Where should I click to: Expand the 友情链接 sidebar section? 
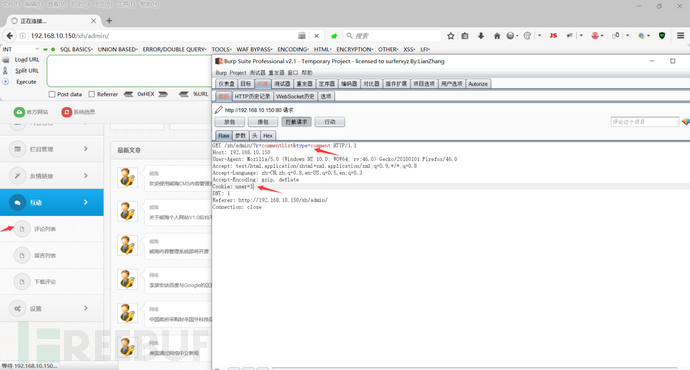tap(51, 176)
